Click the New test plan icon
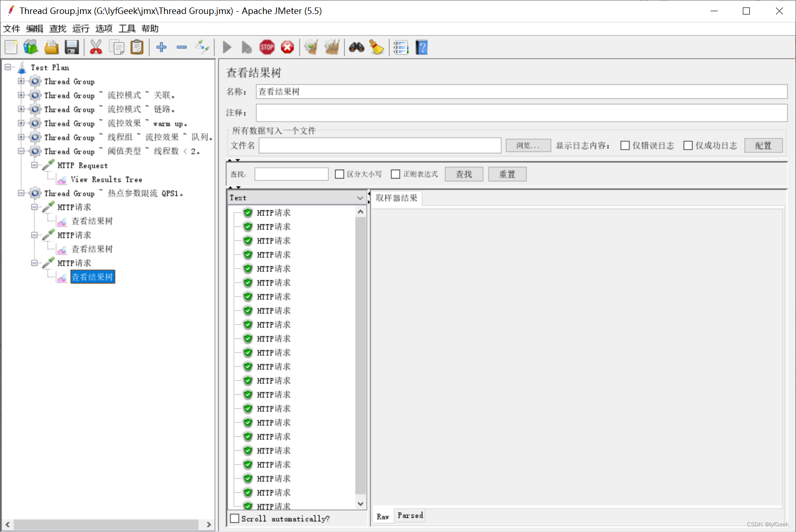Image resolution: width=796 pixels, height=532 pixels. click(11, 47)
